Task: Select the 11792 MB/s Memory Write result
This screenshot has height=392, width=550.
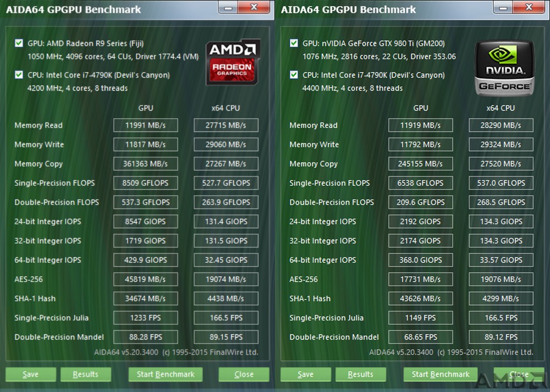Action: click(x=421, y=145)
